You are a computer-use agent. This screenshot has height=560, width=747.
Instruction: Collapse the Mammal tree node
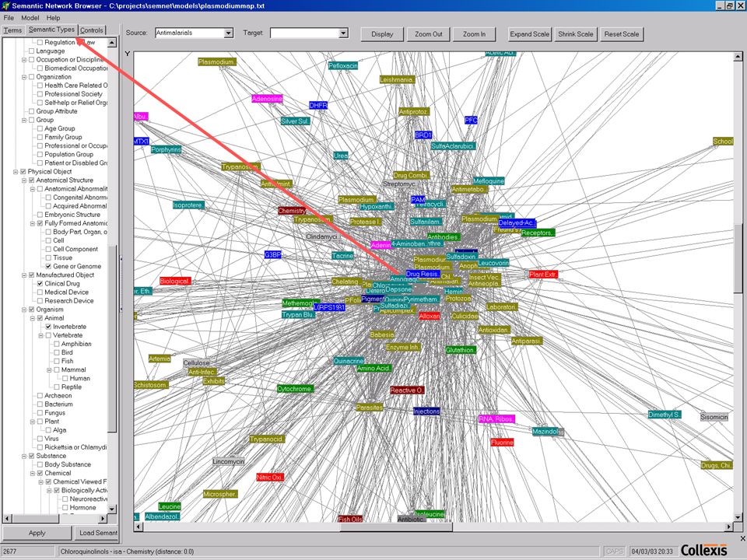[49, 369]
